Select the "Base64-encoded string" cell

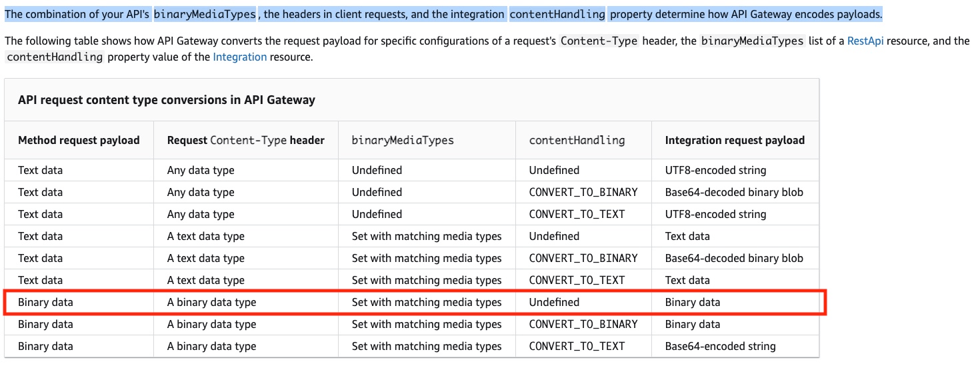pos(721,346)
